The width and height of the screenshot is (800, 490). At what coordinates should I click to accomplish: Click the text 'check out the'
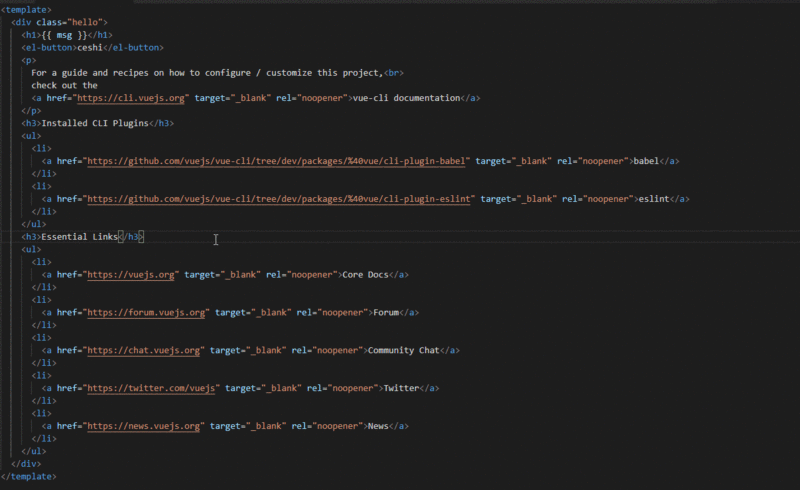[x=64, y=85]
